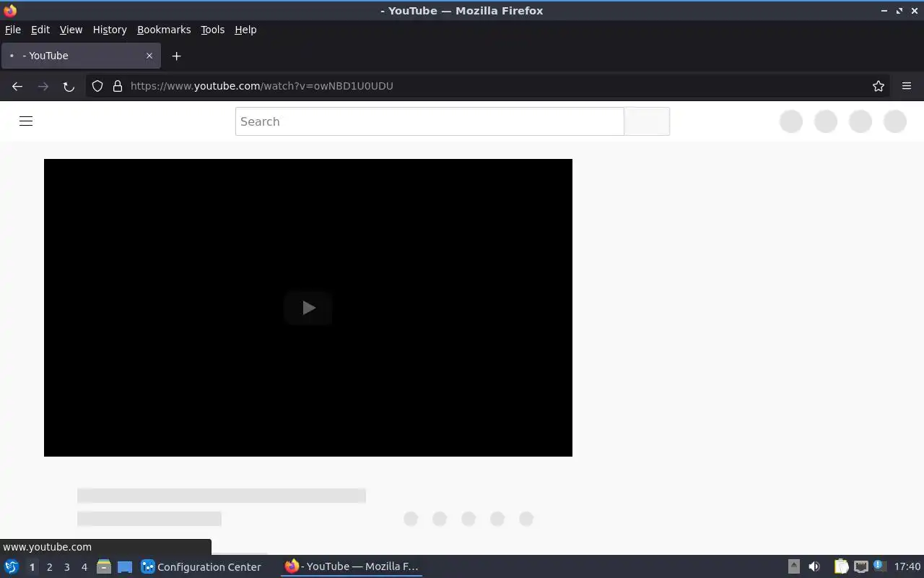This screenshot has height=578, width=924.
Task: Click the eject removable media tray icon
Action: tap(793, 566)
